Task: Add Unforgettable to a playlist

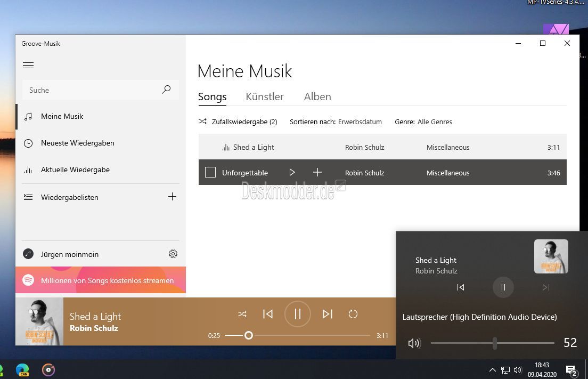Action: pyautogui.click(x=317, y=172)
